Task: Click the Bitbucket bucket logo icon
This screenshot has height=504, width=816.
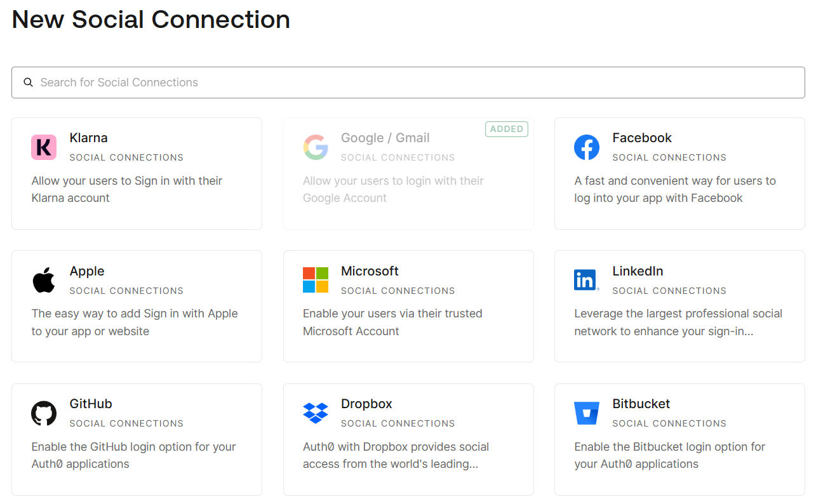Action: point(587,413)
